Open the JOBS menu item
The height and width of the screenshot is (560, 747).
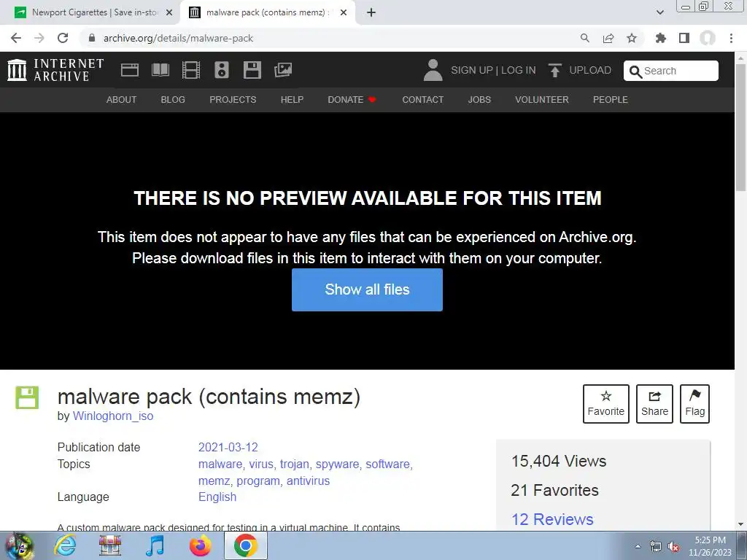(x=479, y=99)
